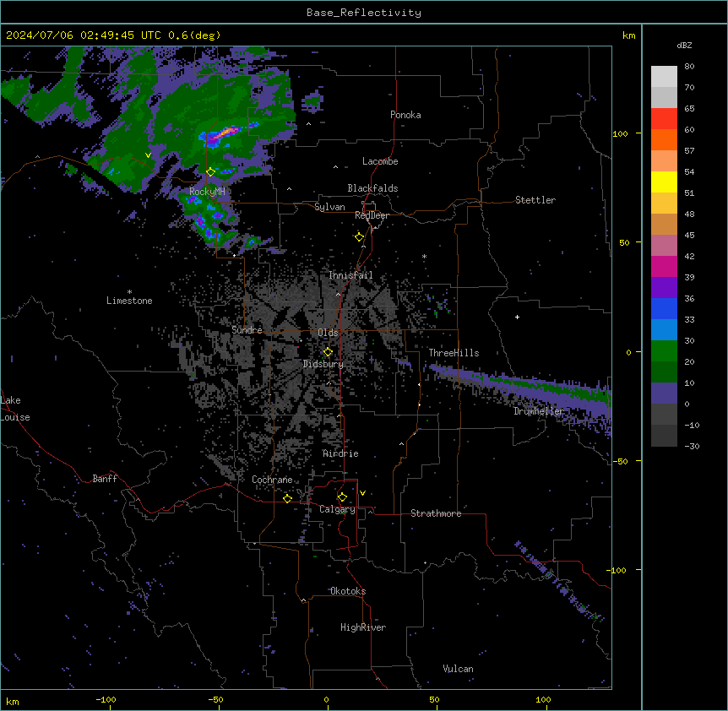Click the Drumheller label
Viewport: 728px width, 711px height.
point(539,411)
